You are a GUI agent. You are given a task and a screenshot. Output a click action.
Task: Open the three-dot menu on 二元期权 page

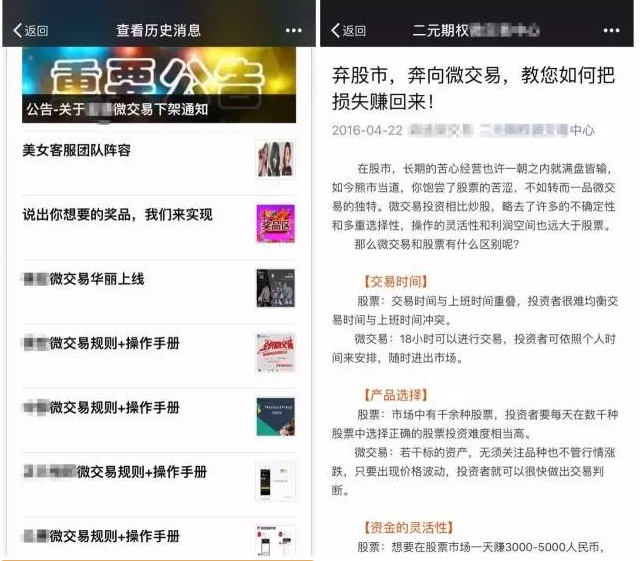[x=611, y=31]
